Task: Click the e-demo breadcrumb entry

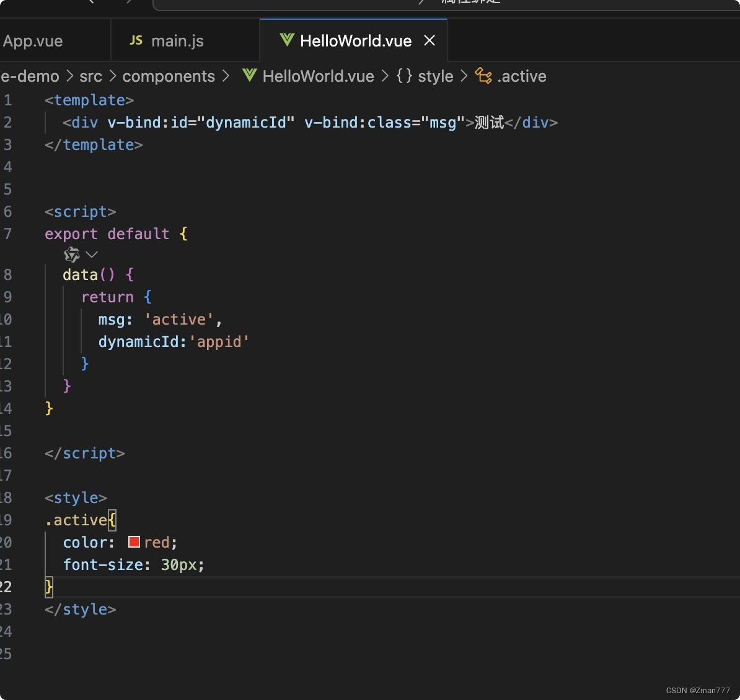Action: (x=30, y=76)
